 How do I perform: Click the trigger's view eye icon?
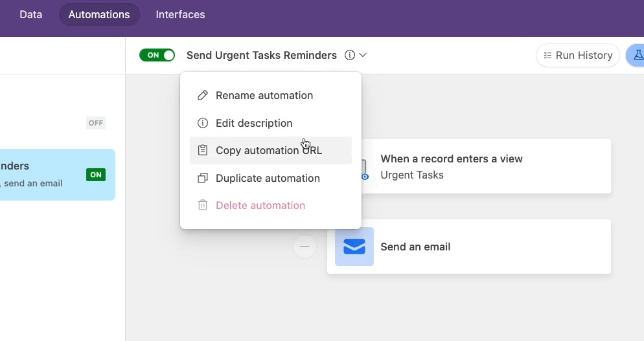tap(365, 177)
